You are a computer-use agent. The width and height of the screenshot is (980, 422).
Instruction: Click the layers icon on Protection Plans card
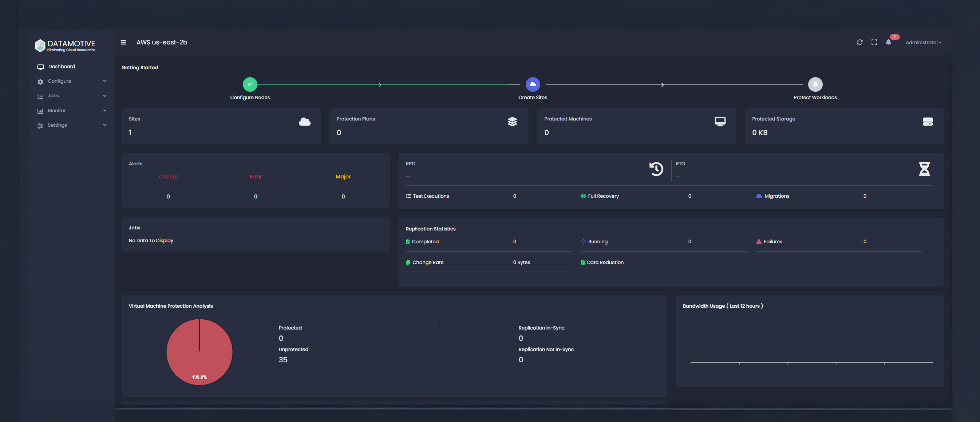[513, 121]
